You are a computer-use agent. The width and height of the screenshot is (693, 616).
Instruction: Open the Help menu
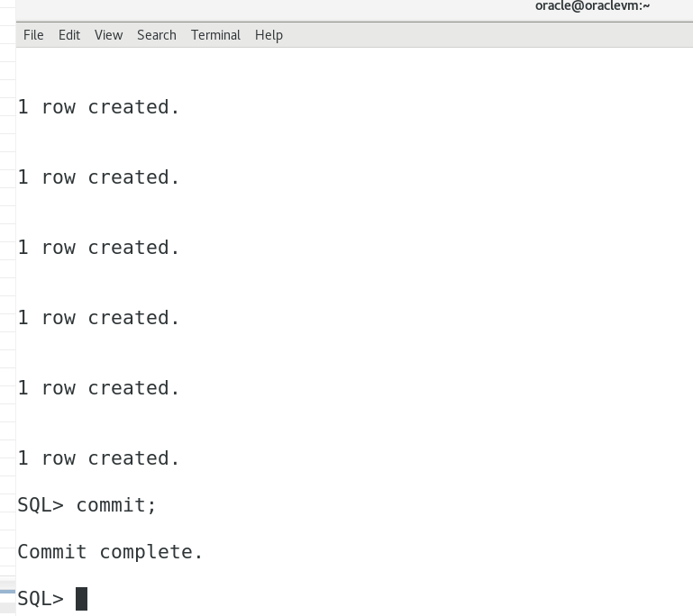click(x=269, y=35)
